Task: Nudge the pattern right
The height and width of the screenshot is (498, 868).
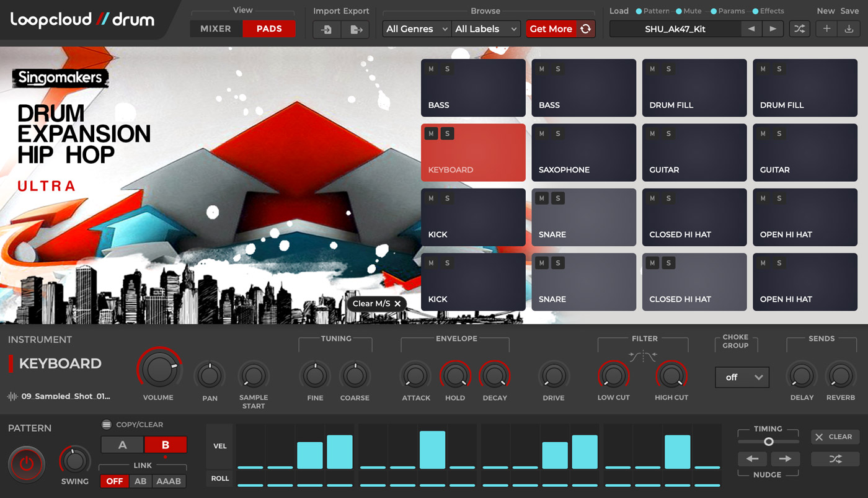Action: [785, 459]
